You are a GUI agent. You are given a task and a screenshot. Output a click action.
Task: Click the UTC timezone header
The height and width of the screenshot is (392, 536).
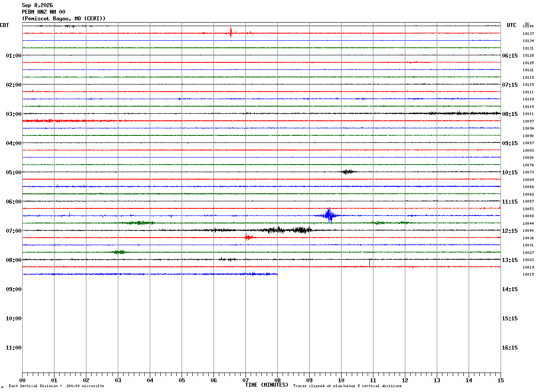[x=512, y=25]
